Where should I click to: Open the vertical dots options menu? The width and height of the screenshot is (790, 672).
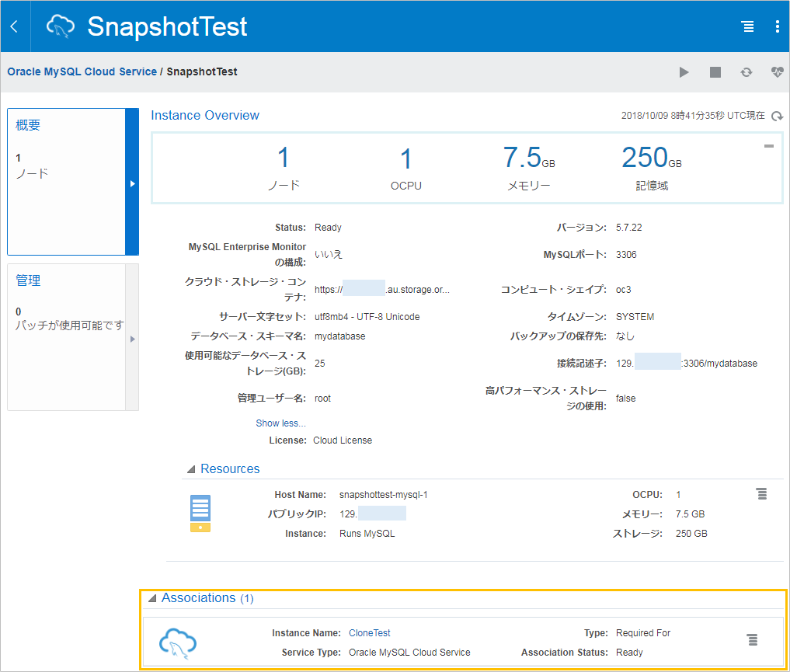[778, 26]
